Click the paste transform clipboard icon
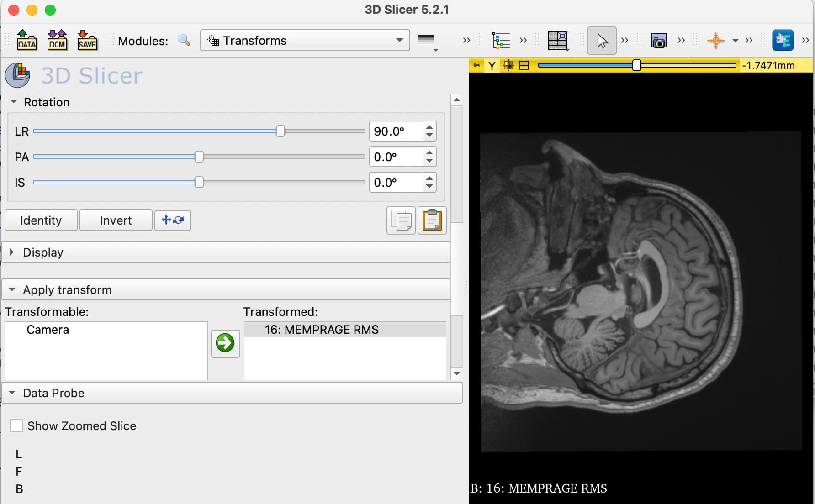 pos(432,220)
